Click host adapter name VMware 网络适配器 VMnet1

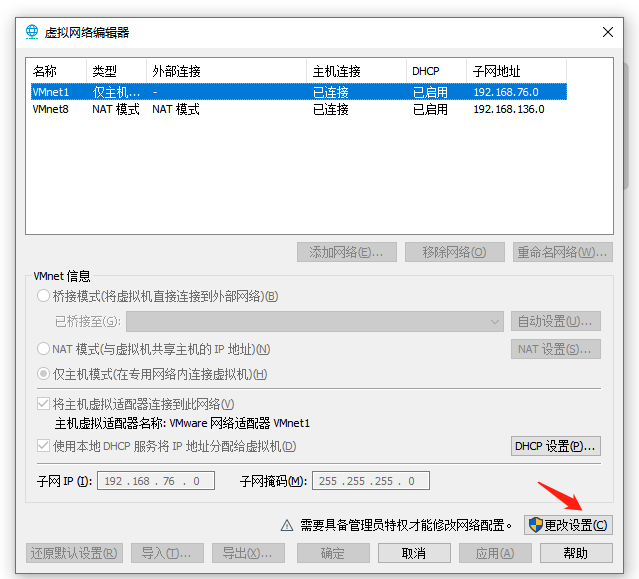240,423
